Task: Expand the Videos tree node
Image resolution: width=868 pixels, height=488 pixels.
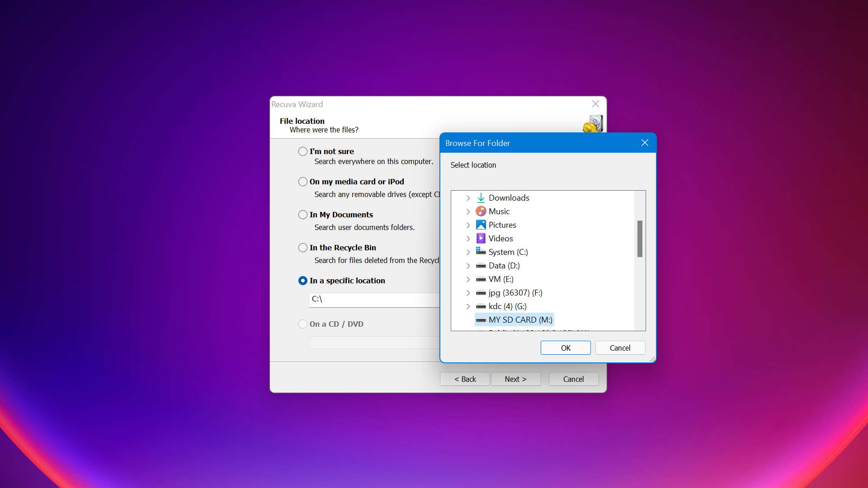Action: pyautogui.click(x=468, y=239)
